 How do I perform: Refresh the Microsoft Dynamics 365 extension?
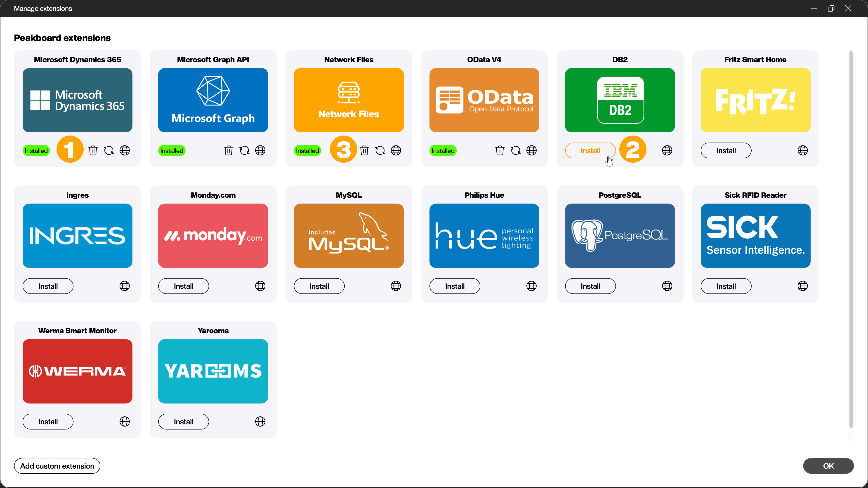point(109,150)
